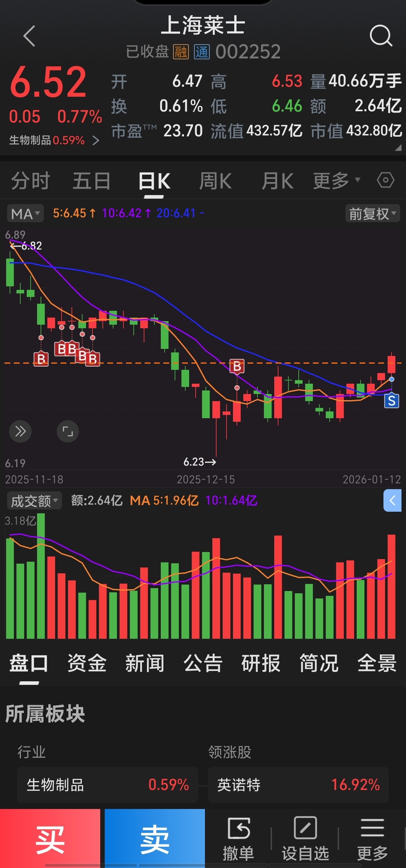Open the 资金 capital tab
This screenshot has width=406, height=868.
click(x=87, y=663)
